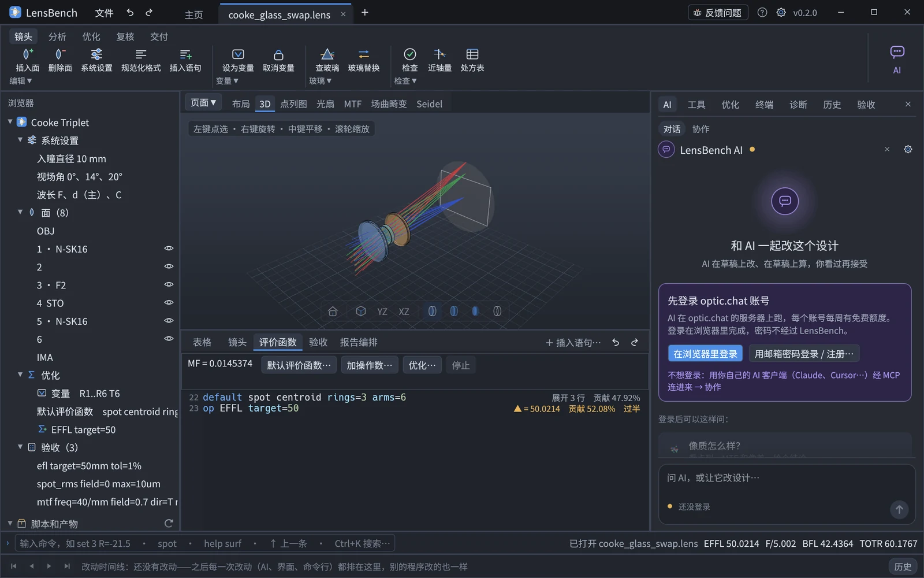Select the 报告编排 bottom tab
Image resolution: width=924 pixels, height=578 pixels.
point(359,342)
